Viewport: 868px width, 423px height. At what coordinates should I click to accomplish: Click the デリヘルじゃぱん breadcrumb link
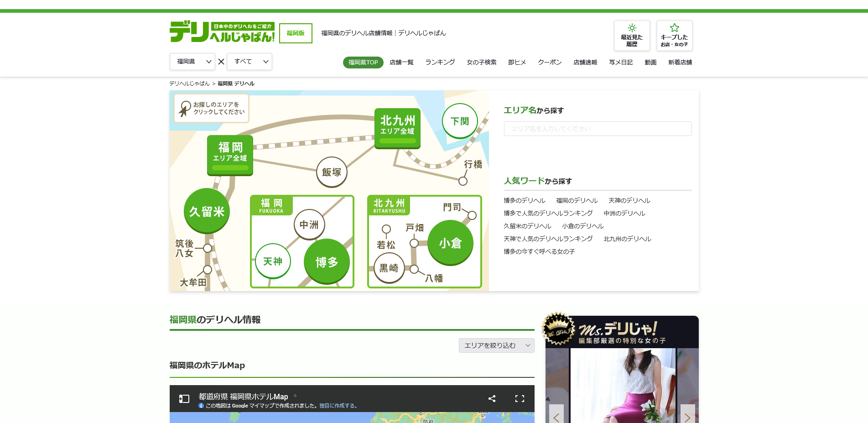pyautogui.click(x=189, y=84)
